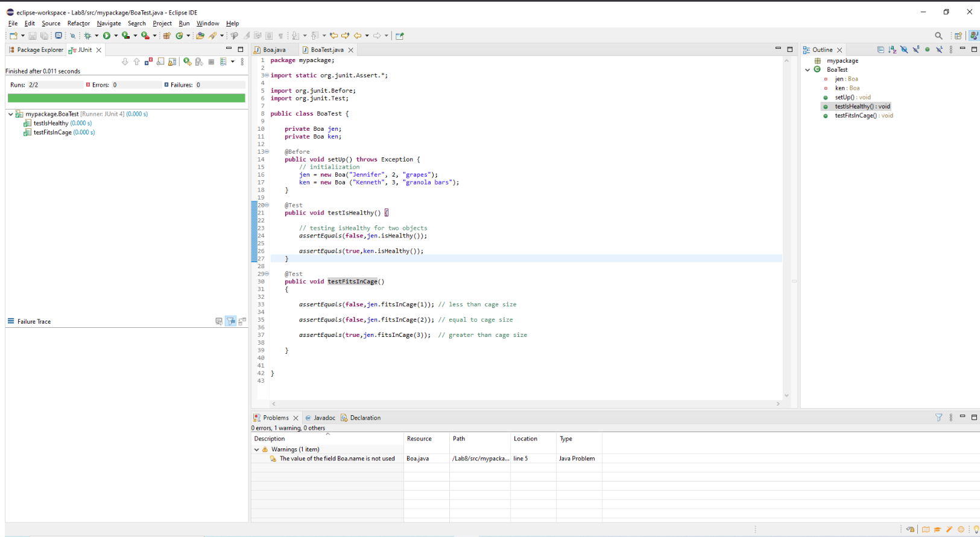Click JUnit Next Failed Test arrow

(x=125, y=61)
